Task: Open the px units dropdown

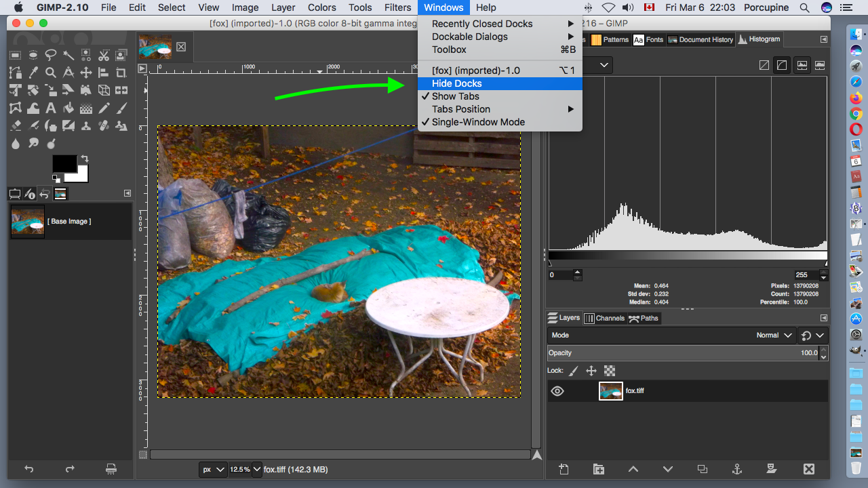Action: pyautogui.click(x=213, y=469)
